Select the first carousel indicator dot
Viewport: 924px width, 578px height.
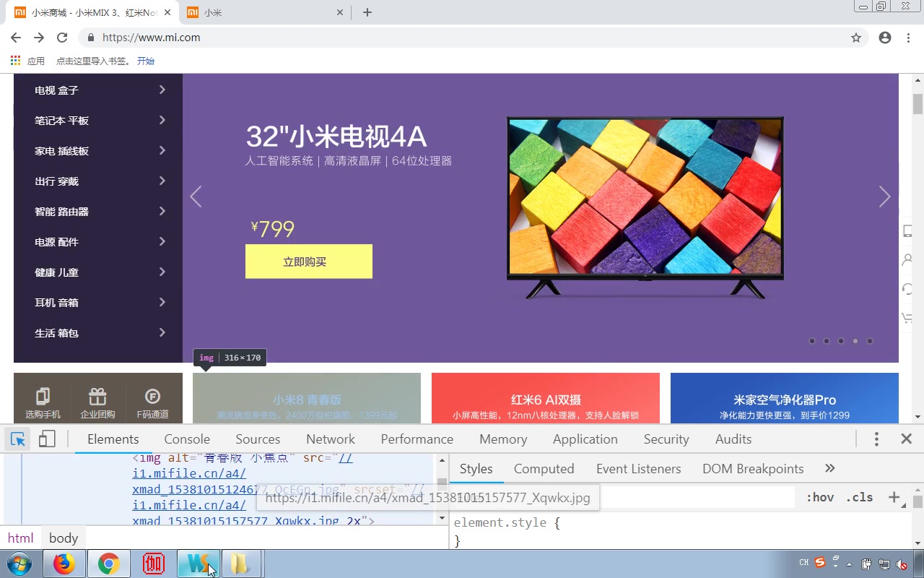pyautogui.click(x=812, y=341)
